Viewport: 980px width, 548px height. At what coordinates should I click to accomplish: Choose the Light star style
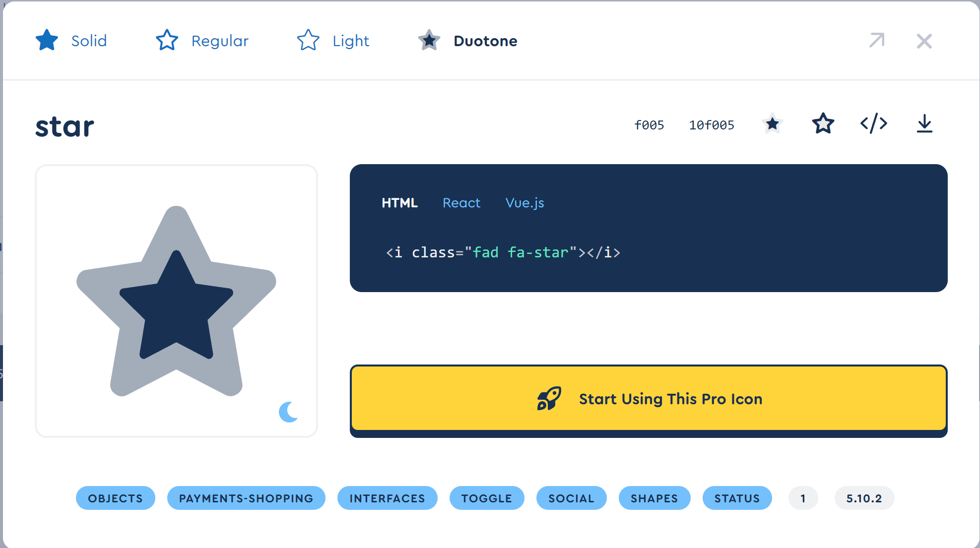point(333,41)
